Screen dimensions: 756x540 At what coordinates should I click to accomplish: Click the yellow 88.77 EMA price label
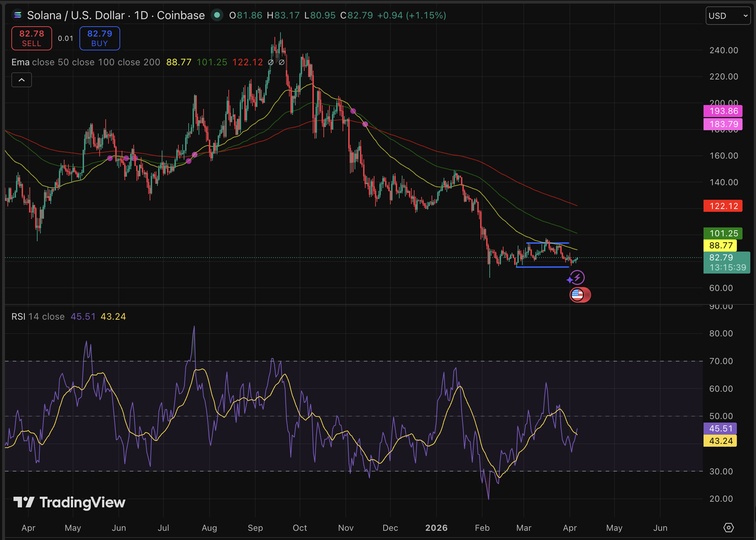[x=720, y=246]
